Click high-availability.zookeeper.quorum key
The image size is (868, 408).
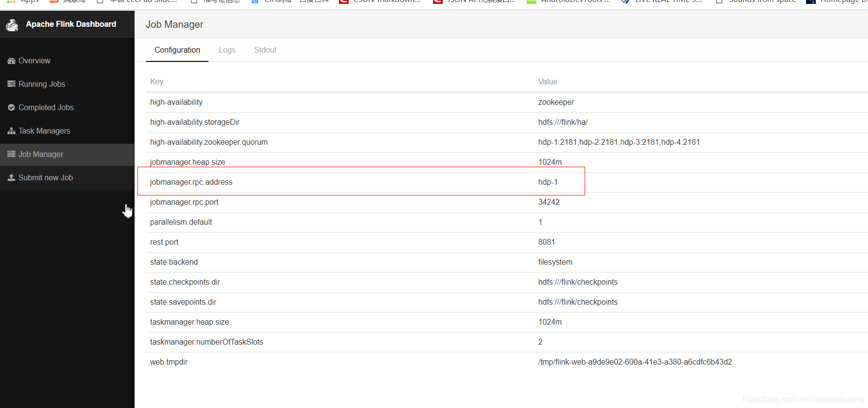209,142
